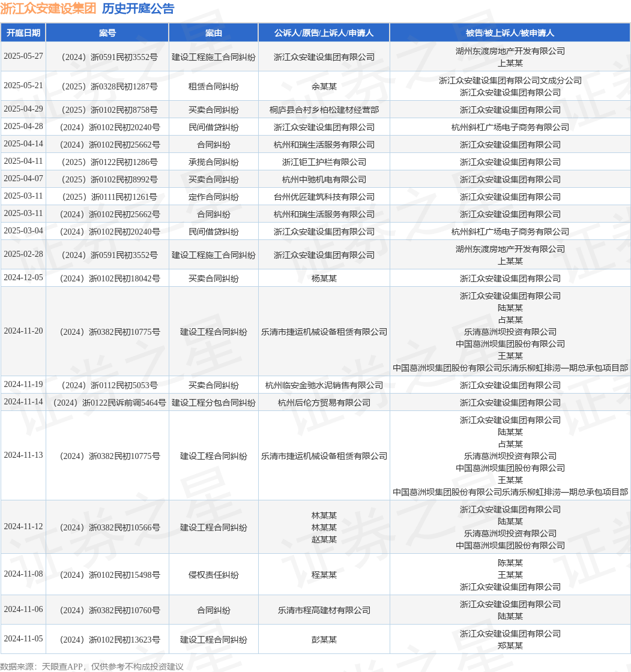Viewport: 631px width, 672px height.
Task: Click case number （2024）浙0102民初18042号
Action: pyautogui.click(x=107, y=278)
